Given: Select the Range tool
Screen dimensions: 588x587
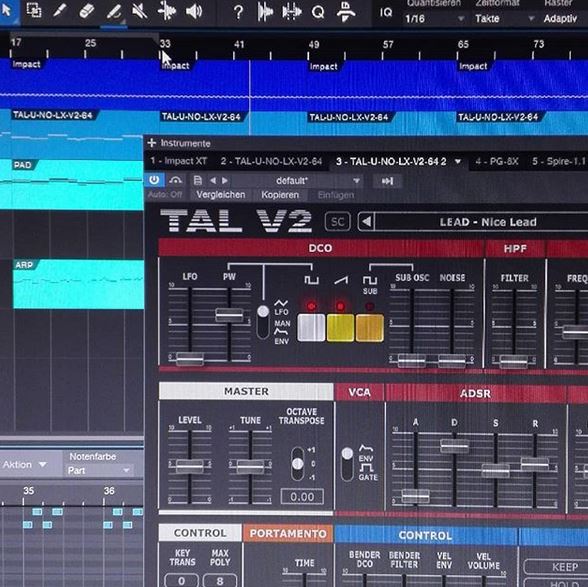Looking at the screenshot, I should coord(34,11).
